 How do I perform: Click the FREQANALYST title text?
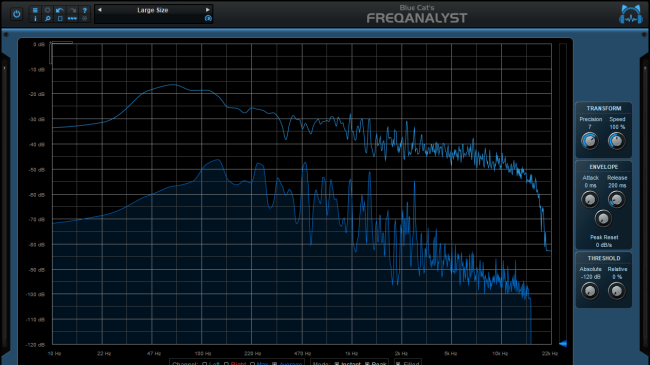[417, 18]
